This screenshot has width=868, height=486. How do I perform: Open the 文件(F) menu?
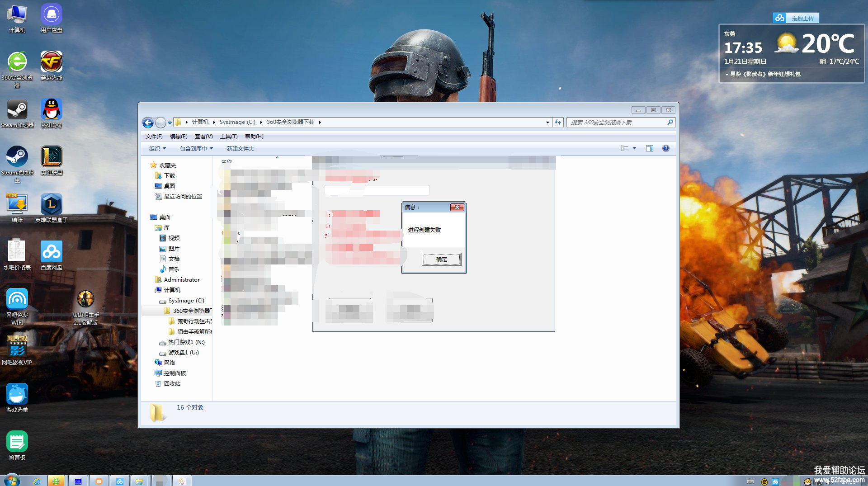coord(154,137)
